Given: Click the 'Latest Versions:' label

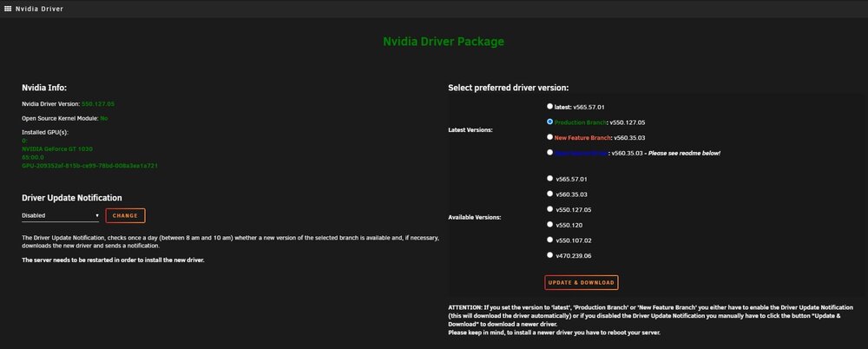Looking at the screenshot, I should (x=470, y=129).
